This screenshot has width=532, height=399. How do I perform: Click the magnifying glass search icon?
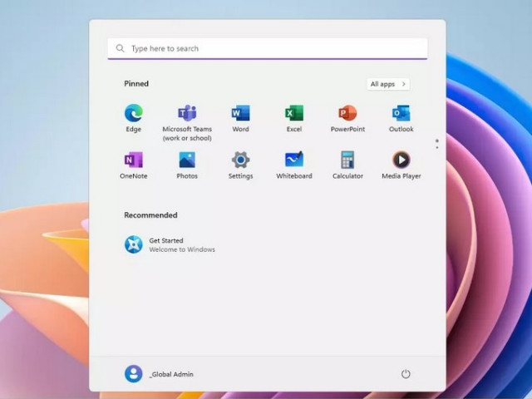pos(121,48)
